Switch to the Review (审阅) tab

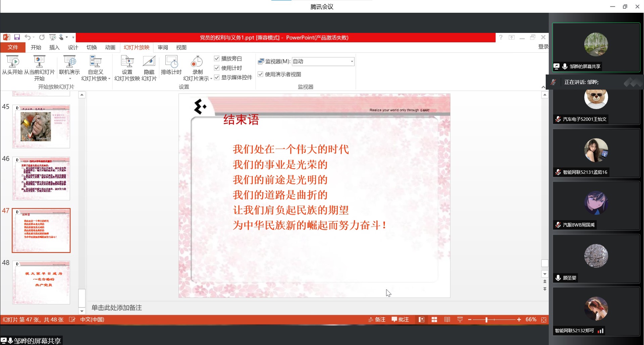coord(163,47)
